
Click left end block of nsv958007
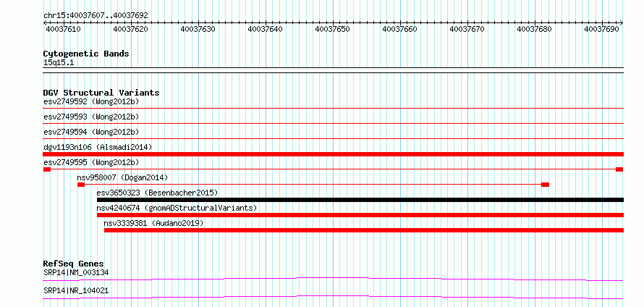pyautogui.click(x=81, y=185)
